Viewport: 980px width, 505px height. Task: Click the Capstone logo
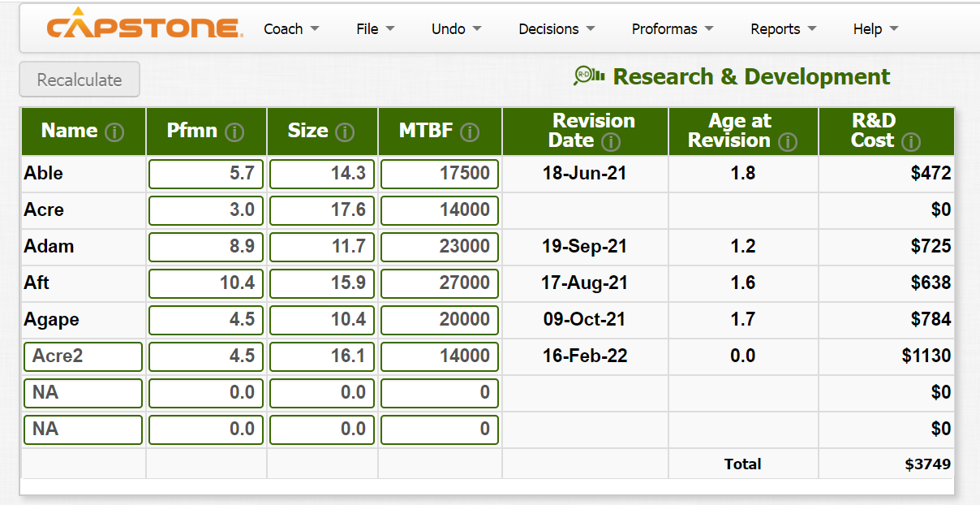pos(144,24)
